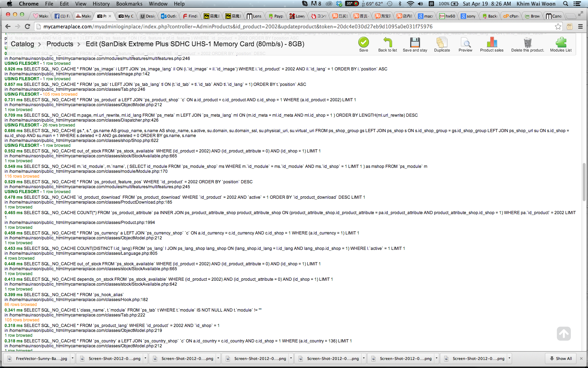Viewport: 588px width, 368px height.
Task: Switch to the Facebook tab
Action: (62, 16)
